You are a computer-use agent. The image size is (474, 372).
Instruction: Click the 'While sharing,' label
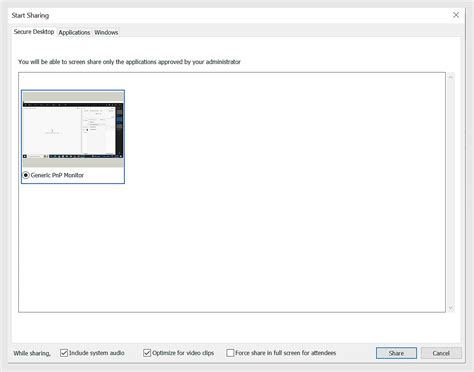(32, 353)
